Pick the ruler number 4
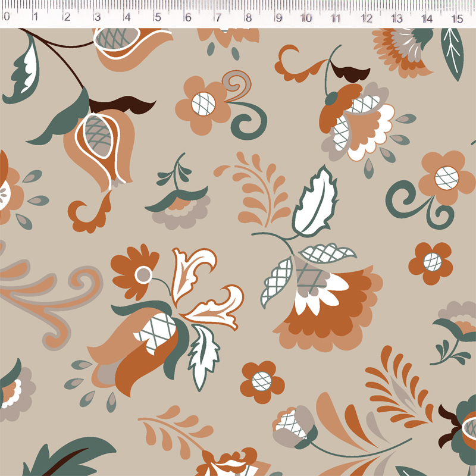 [127, 17]
